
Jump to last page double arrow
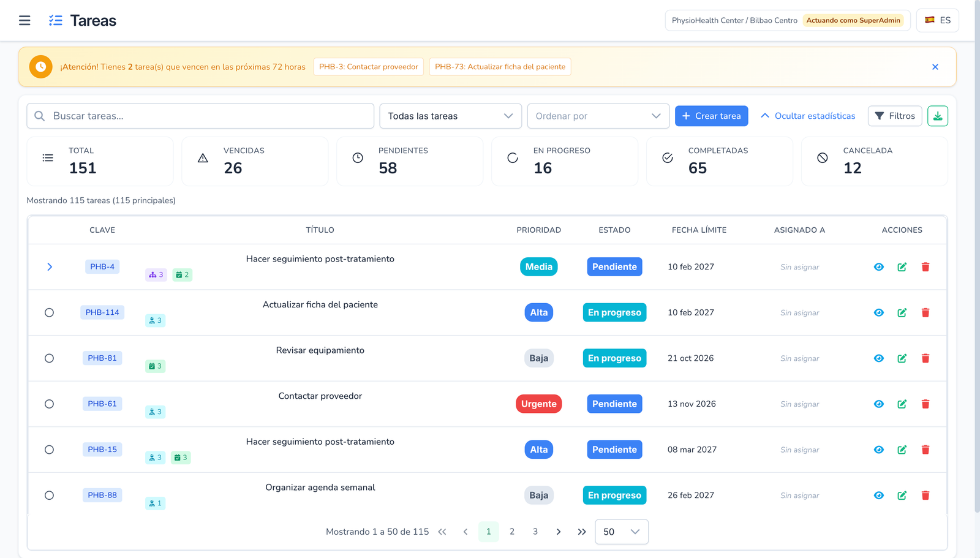pos(582,532)
